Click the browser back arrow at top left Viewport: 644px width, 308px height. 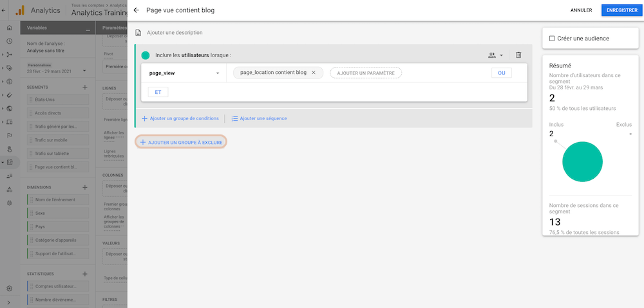[3, 11]
